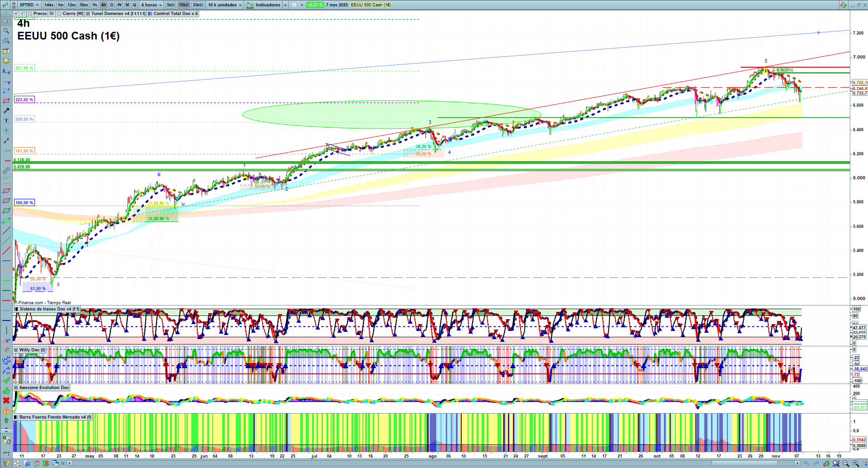This screenshot has height=468, width=868.
Task: Toggle the 5kU units view
Action: point(171,5)
